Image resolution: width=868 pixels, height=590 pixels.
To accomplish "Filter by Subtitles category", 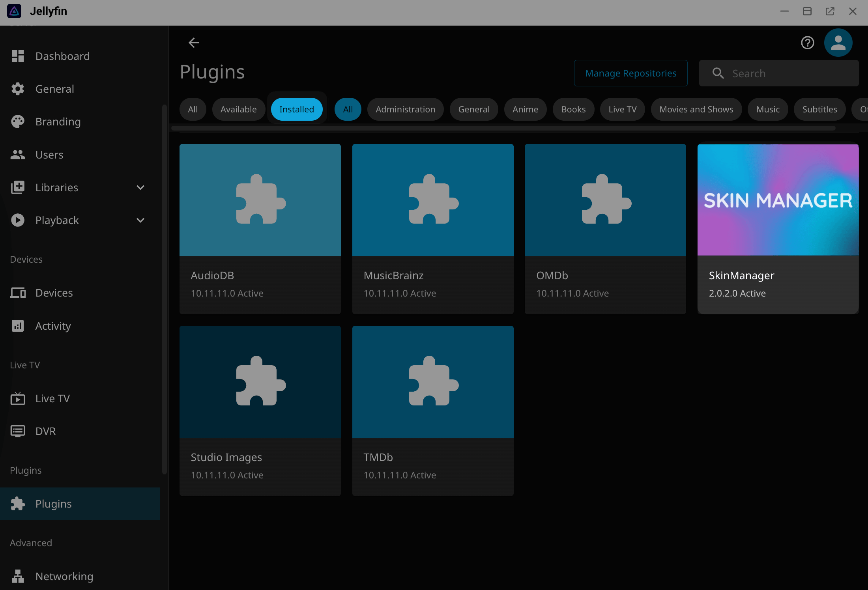I will coord(819,109).
